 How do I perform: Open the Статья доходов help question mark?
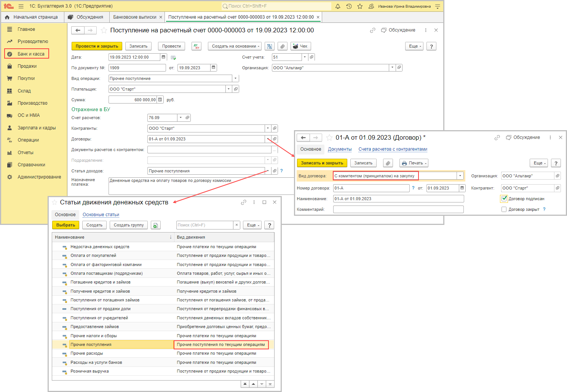click(x=281, y=171)
